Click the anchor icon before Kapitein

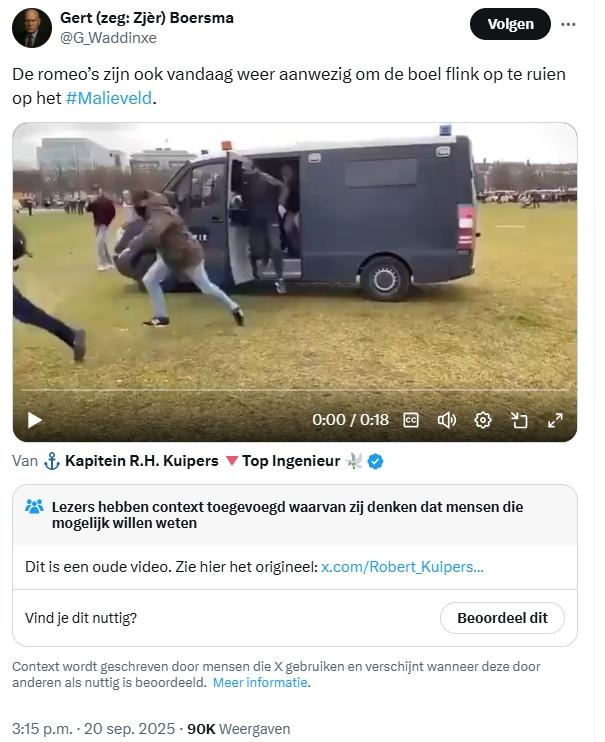pos(52,461)
